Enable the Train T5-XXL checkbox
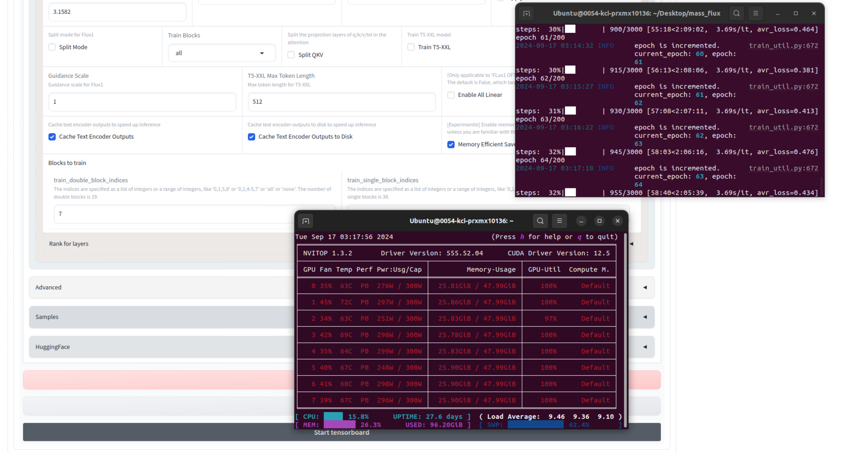The width and height of the screenshot is (868, 452). pos(411,47)
